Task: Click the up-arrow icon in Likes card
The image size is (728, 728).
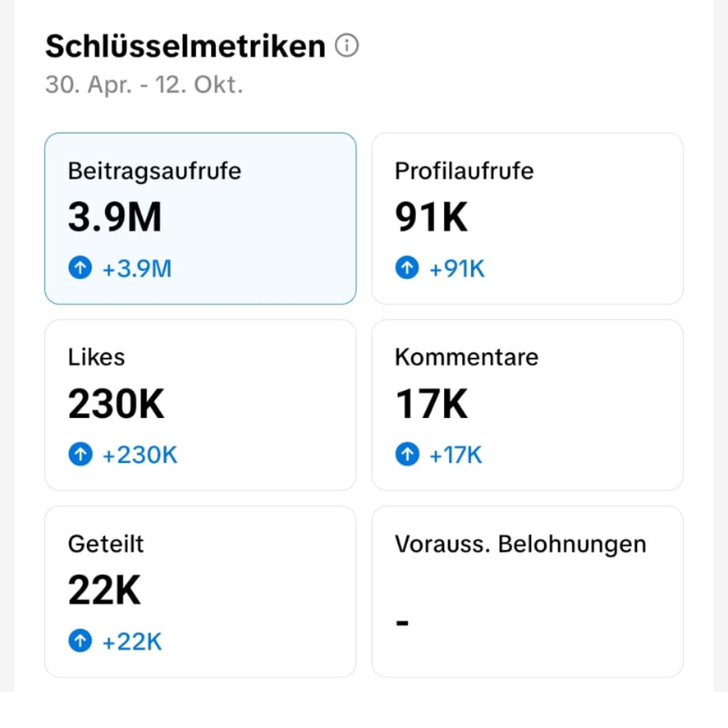Action: click(80, 456)
